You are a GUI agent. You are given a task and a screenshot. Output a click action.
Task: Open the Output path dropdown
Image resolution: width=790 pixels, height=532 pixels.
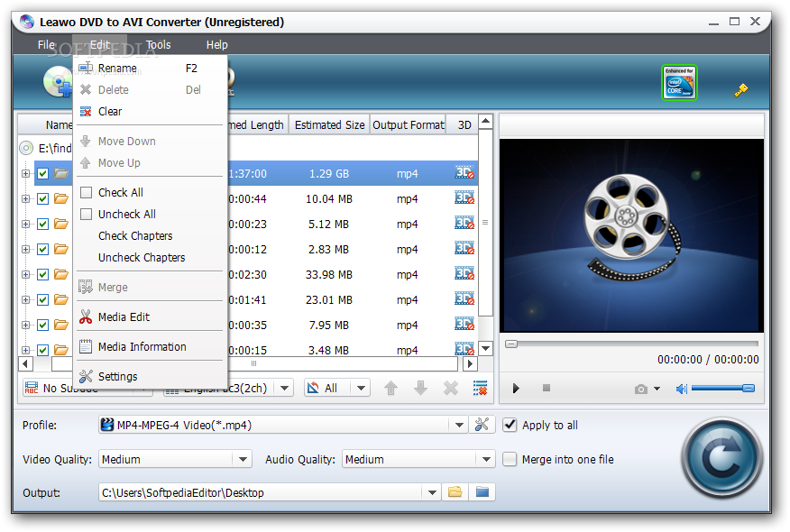click(432, 492)
